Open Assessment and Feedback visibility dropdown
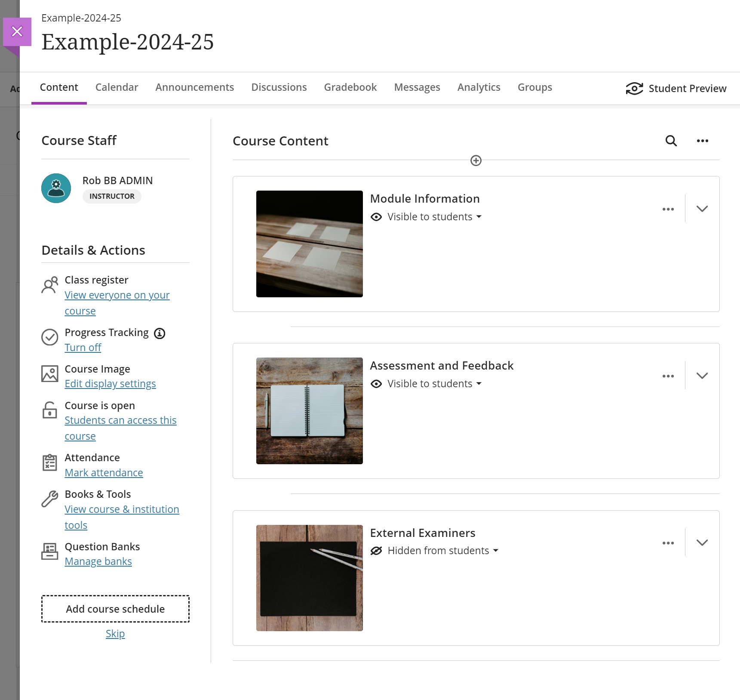 (x=434, y=384)
